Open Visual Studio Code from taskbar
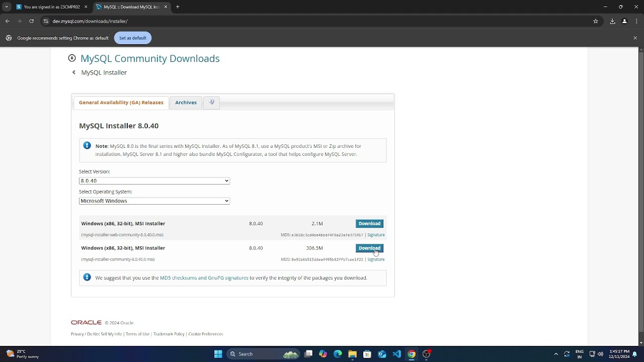 397,354
